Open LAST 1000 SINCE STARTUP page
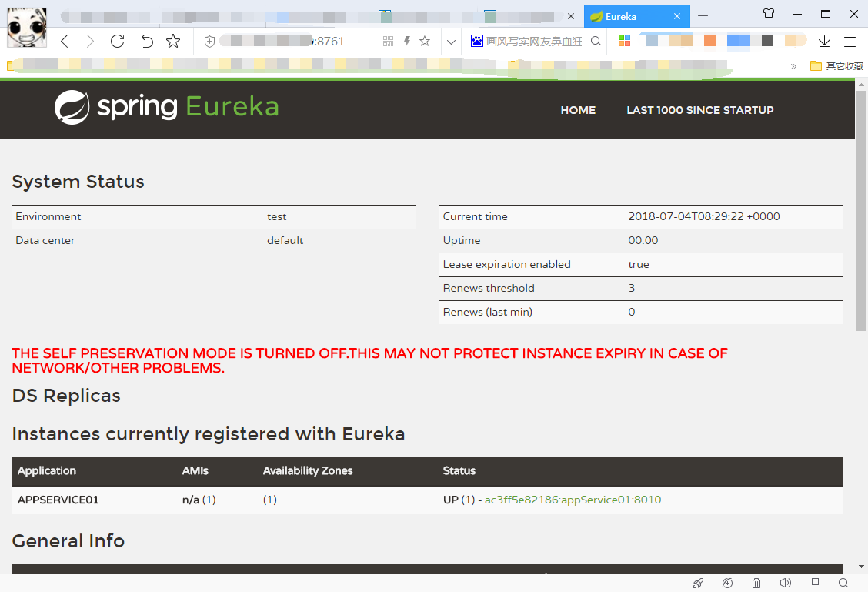This screenshot has height=592, width=868. tap(700, 110)
